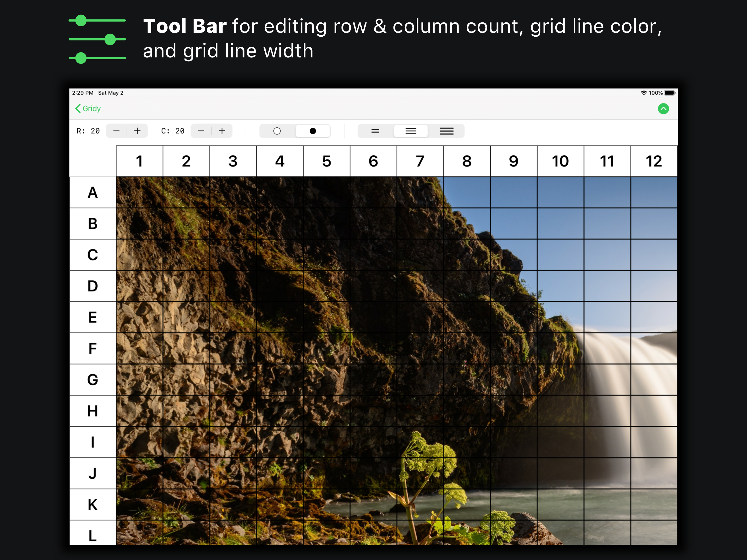This screenshot has height=560, width=747.
Task: Select white grid line color option
Action: click(x=277, y=131)
